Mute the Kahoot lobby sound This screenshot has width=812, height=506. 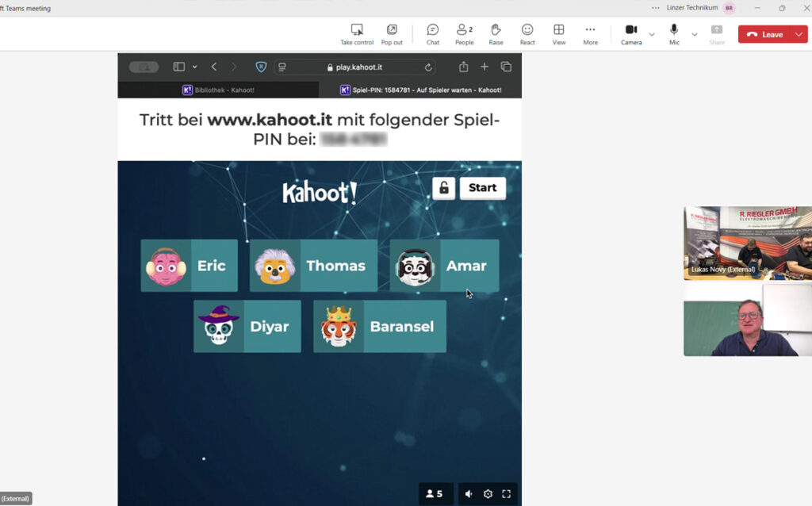[x=469, y=493]
